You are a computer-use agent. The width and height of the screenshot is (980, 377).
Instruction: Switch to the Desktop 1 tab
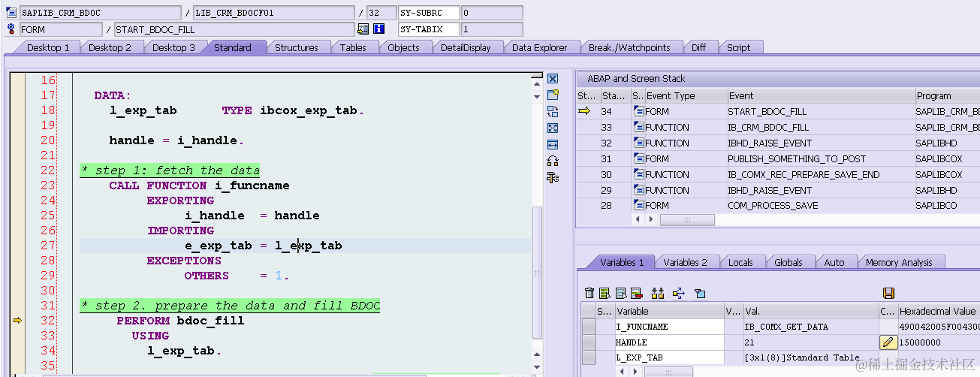tap(48, 47)
